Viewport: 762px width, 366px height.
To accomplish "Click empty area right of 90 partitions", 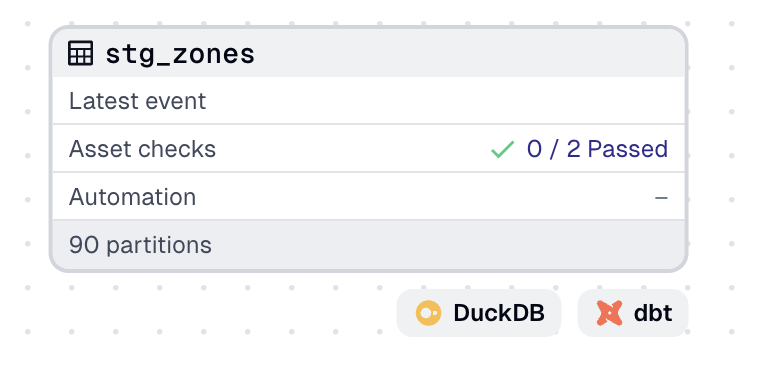I will [437, 245].
